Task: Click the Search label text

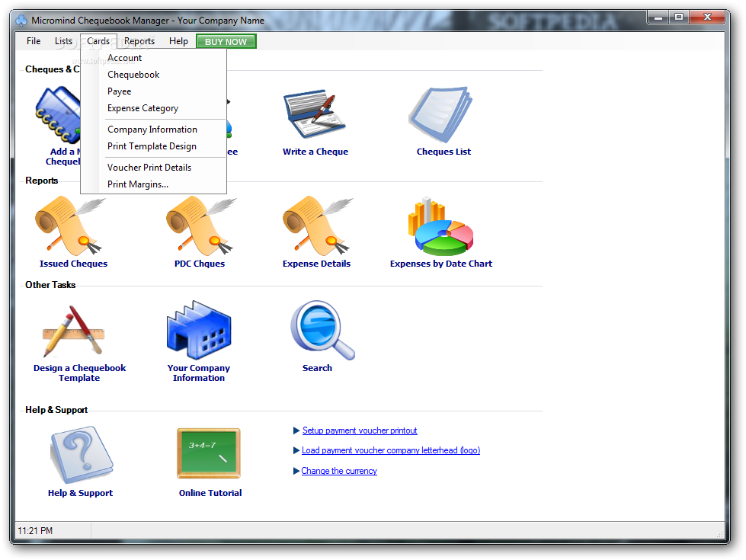Action: coord(317,368)
